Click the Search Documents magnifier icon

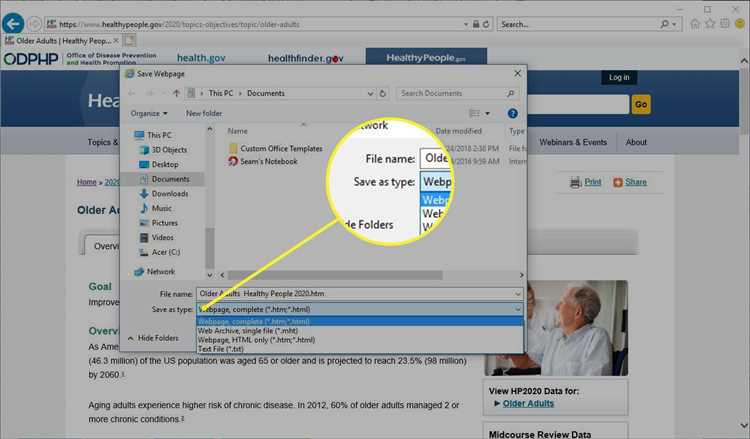[x=510, y=93]
